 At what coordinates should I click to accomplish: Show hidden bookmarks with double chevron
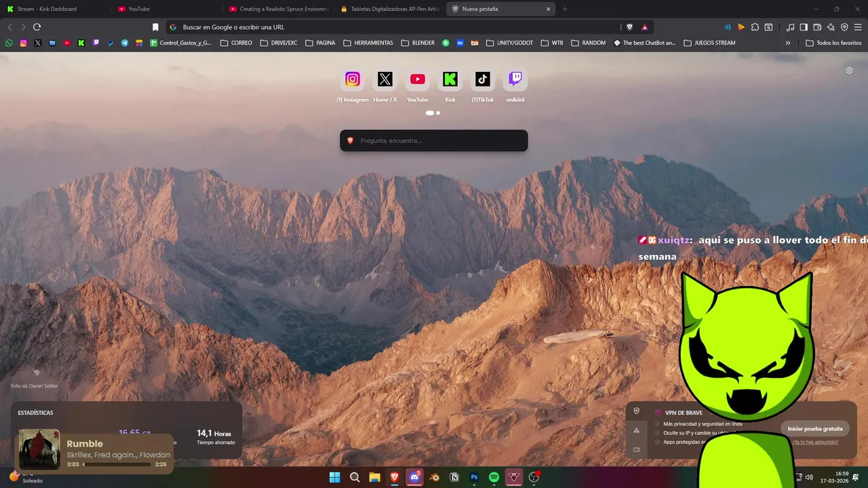pyautogui.click(x=788, y=43)
